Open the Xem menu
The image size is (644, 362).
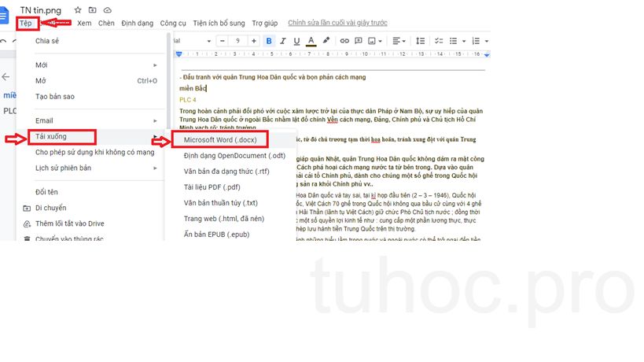click(84, 23)
